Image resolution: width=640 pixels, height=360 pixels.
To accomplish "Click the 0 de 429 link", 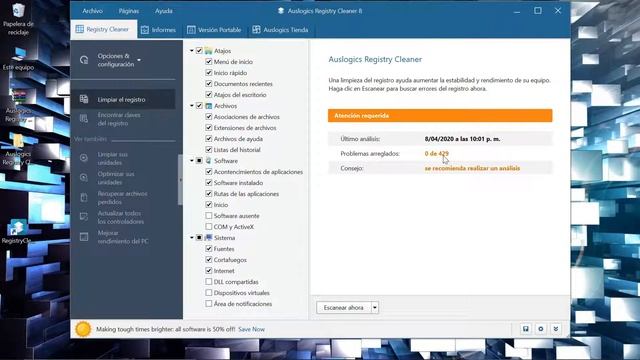I will tap(436, 153).
